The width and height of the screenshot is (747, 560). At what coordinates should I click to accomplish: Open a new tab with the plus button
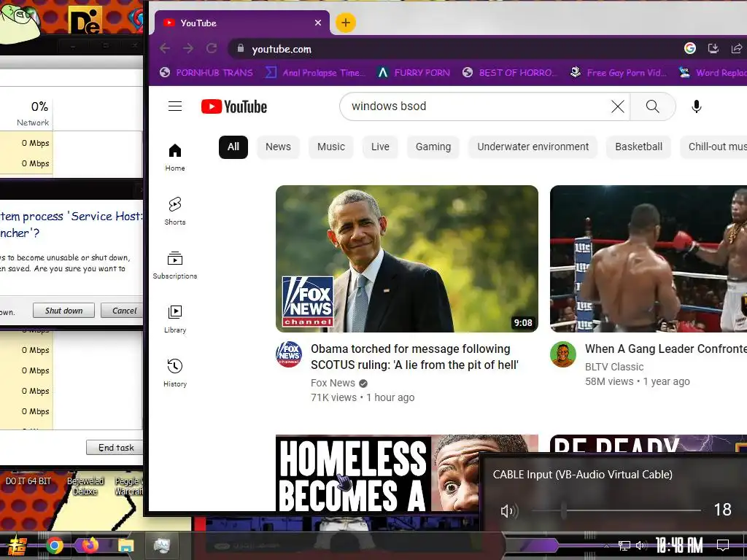coord(345,23)
